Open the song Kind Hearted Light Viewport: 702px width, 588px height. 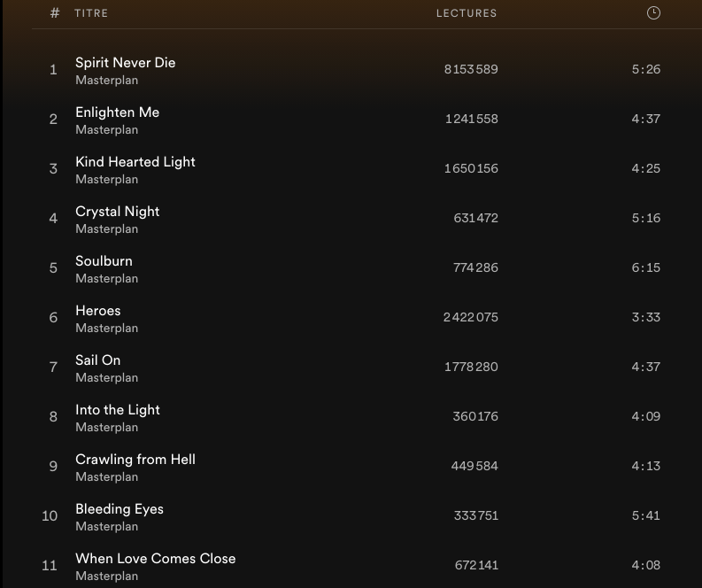135,162
